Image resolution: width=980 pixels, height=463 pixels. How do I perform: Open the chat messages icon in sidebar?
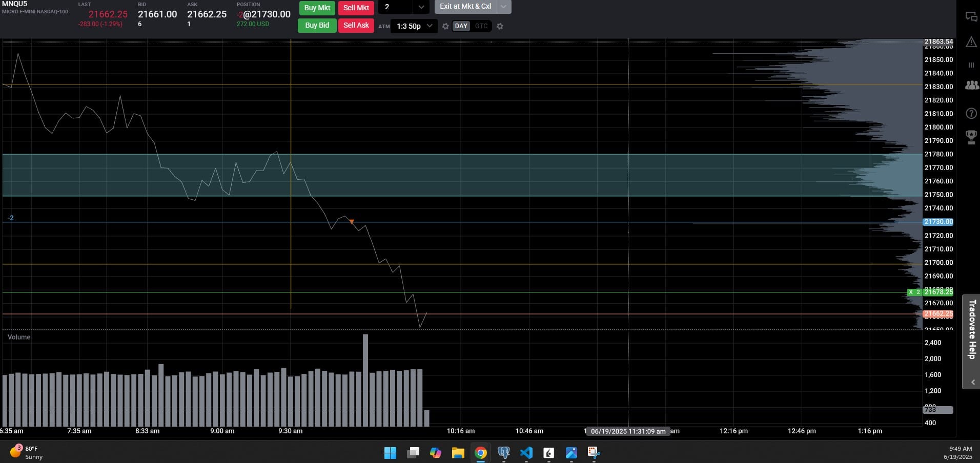click(971, 17)
